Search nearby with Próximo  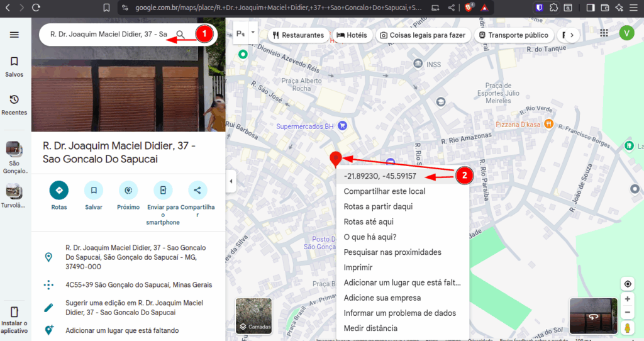[x=128, y=196]
